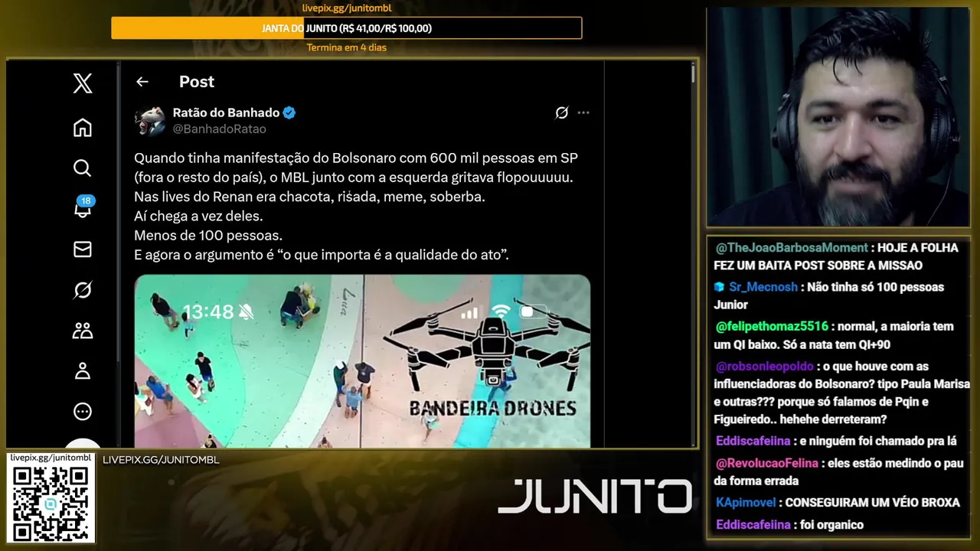
Task: Open Grok icon in X sidebar
Action: (83, 290)
